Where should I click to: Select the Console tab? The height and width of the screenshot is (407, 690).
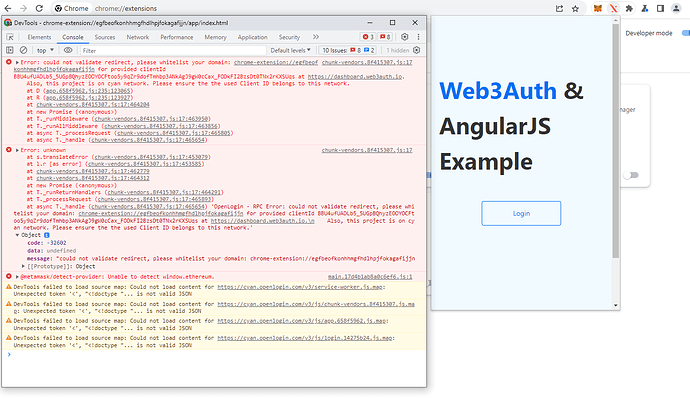click(x=73, y=37)
